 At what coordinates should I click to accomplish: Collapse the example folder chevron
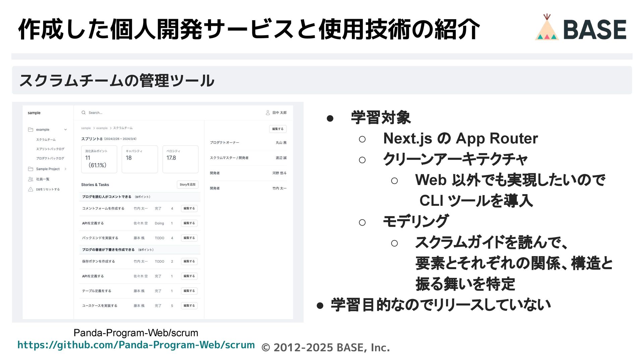pyautogui.click(x=65, y=130)
